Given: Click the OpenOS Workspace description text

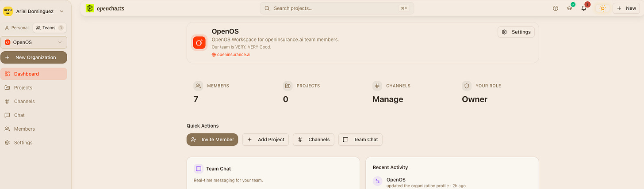Looking at the screenshot, I should click(275, 40).
